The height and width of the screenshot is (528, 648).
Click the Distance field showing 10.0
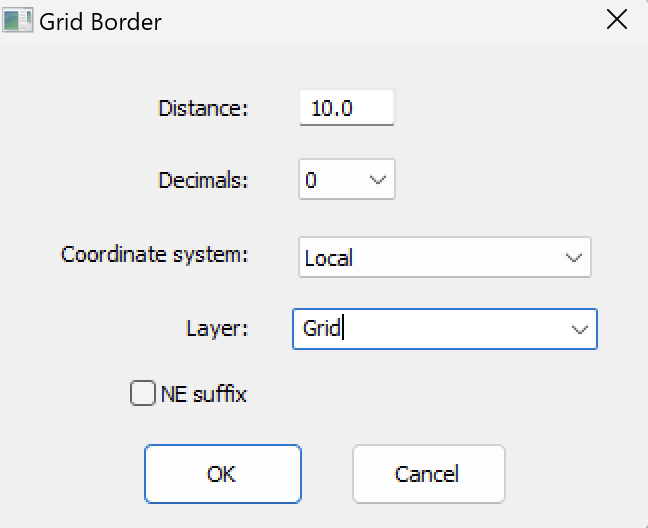pos(347,107)
